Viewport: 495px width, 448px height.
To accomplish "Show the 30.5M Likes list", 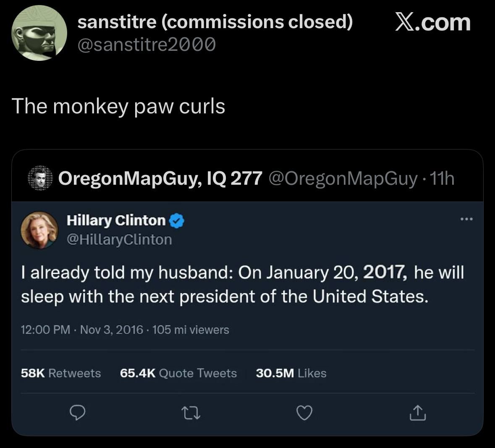I will tap(291, 373).
